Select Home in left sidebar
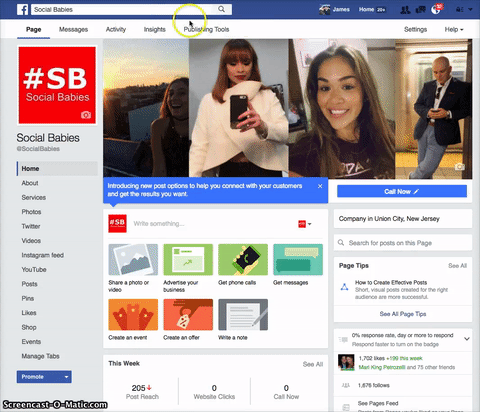 point(57,169)
